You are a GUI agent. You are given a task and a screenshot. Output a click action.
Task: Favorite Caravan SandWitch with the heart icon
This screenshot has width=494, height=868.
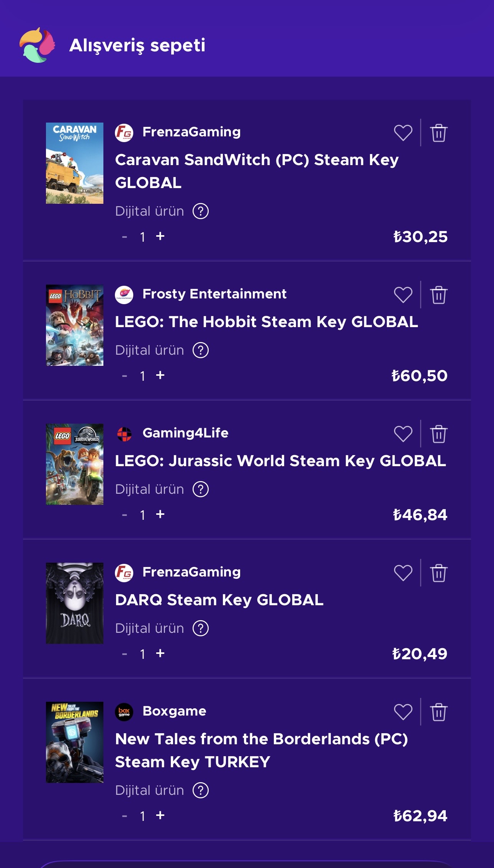click(x=403, y=133)
